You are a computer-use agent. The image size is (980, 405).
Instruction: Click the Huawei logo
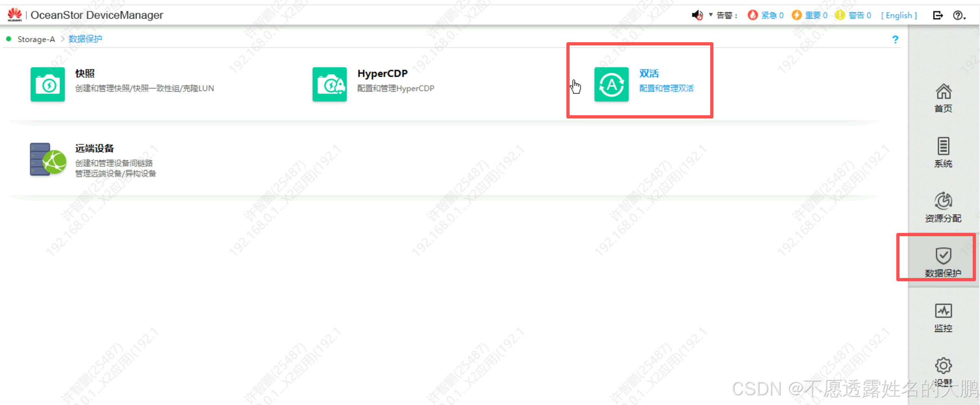pos(15,15)
